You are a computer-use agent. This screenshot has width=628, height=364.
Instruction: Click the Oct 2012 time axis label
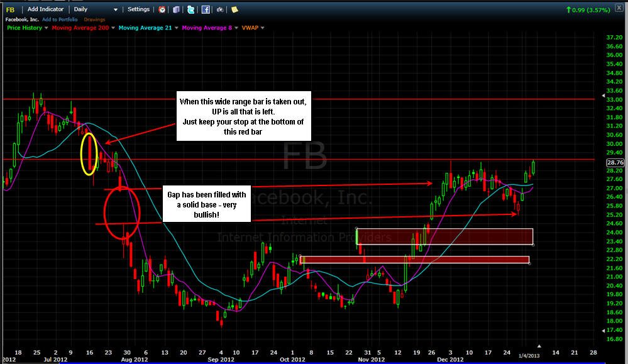[x=292, y=359]
